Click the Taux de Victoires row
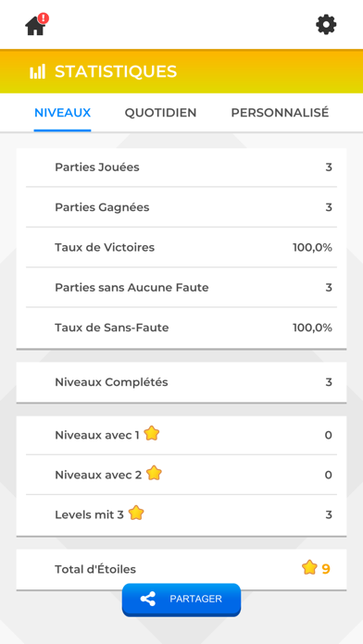Screen dimensions: 363x644 tap(181, 248)
